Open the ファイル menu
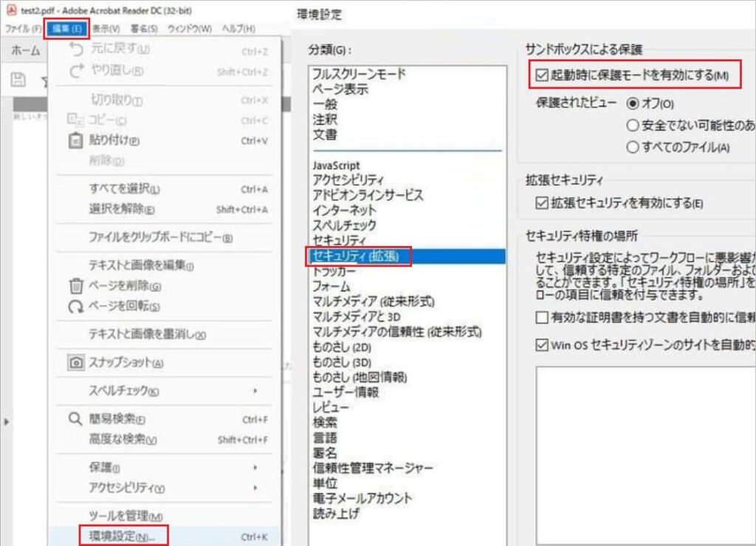756x546 pixels. [x=23, y=29]
